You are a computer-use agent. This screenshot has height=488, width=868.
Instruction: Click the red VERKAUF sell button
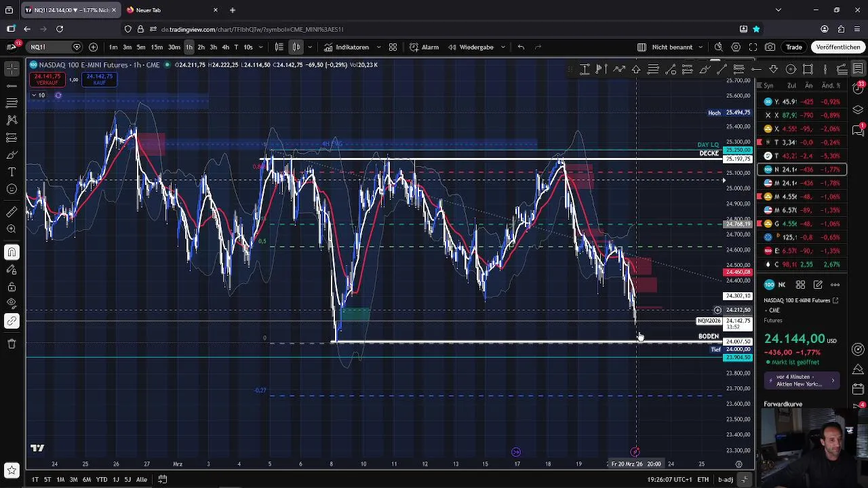click(x=47, y=79)
